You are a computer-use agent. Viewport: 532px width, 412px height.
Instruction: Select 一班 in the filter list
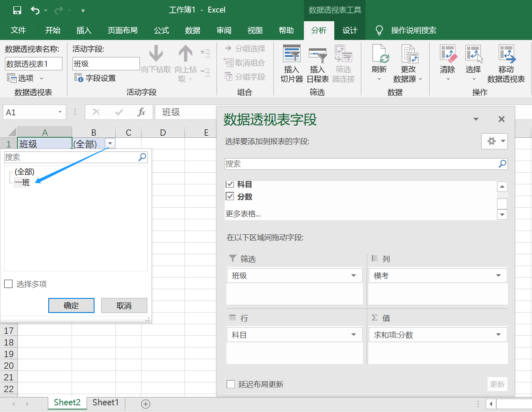point(22,182)
